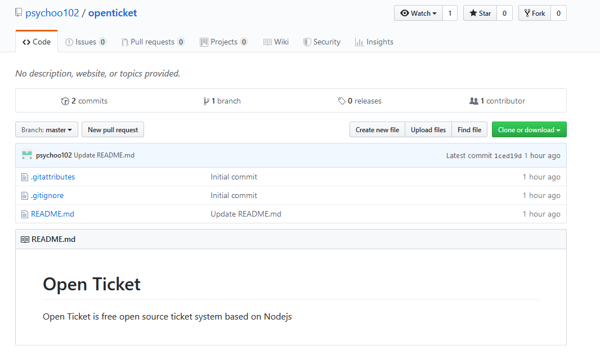Click the psychoo102 user avatar icon

pyautogui.click(x=27, y=155)
